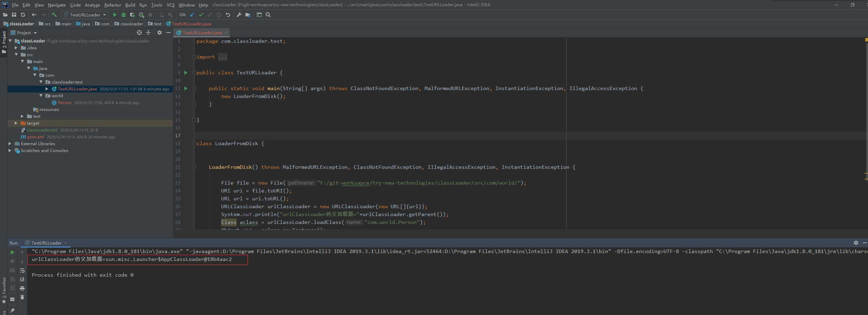Select the resources folder

tap(49, 109)
